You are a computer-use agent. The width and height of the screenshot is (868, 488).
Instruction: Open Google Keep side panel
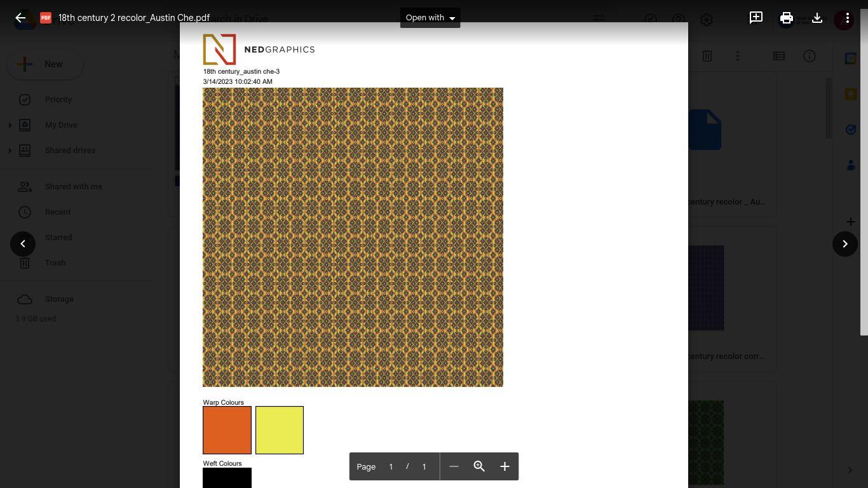[851, 94]
